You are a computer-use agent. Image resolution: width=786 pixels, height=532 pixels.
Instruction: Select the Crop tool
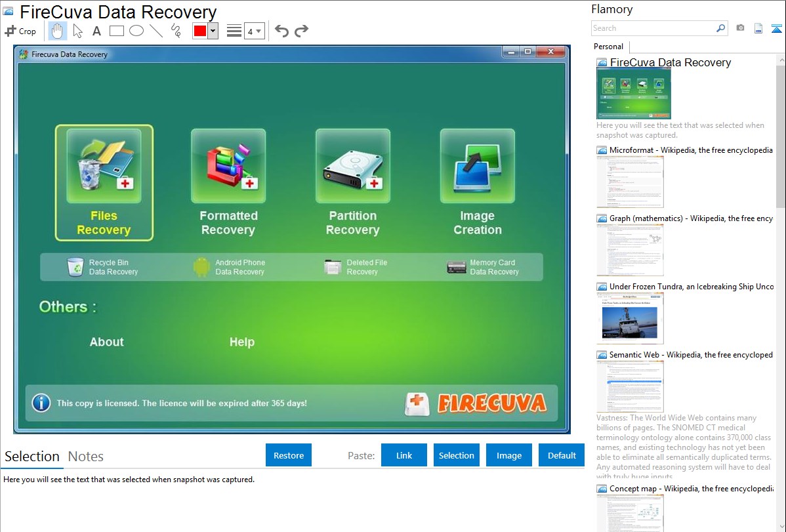click(20, 31)
